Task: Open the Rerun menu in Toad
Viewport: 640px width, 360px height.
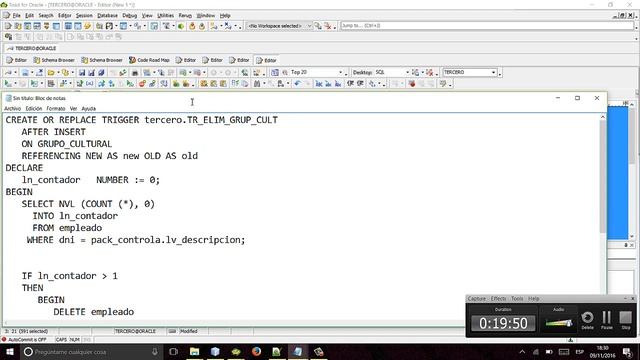Action: pos(185,16)
